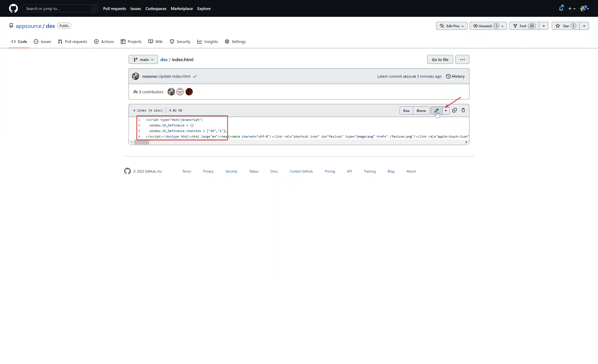Click the GitHub logo in header
This screenshot has height=364, width=598.
(x=13, y=9)
